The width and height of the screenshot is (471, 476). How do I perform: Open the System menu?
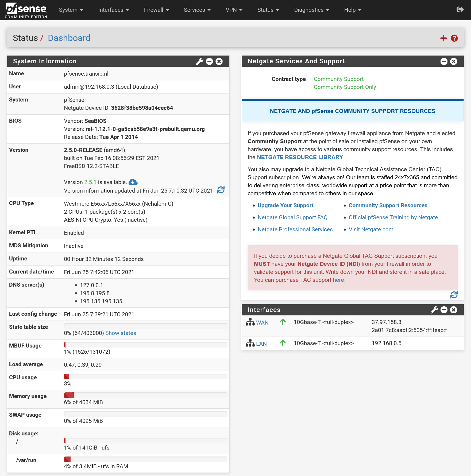pos(71,10)
